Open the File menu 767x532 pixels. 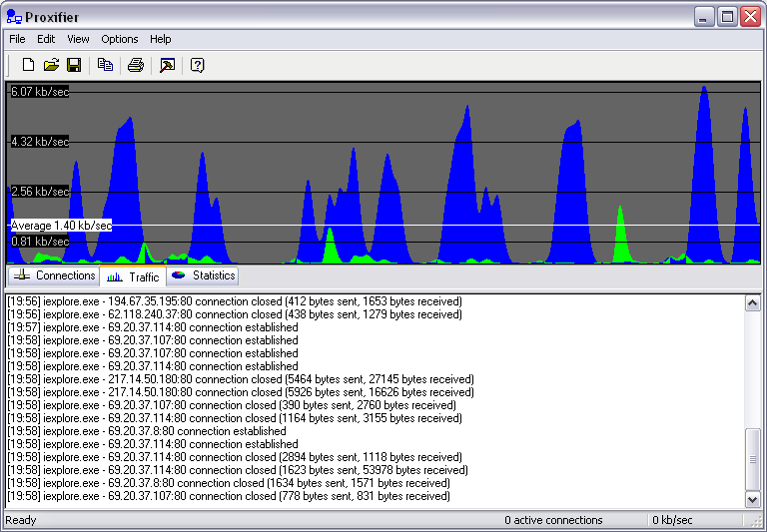(x=17, y=39)
